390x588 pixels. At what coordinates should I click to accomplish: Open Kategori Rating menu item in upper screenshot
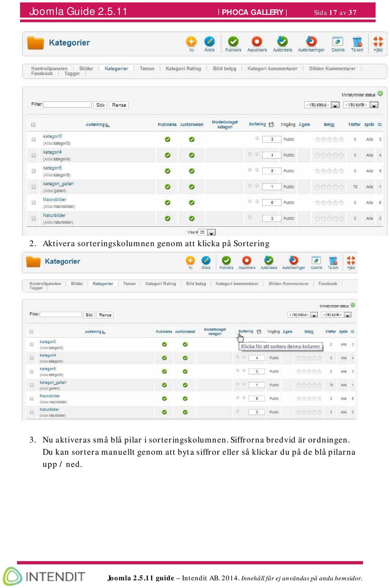[x=183, y=68]
